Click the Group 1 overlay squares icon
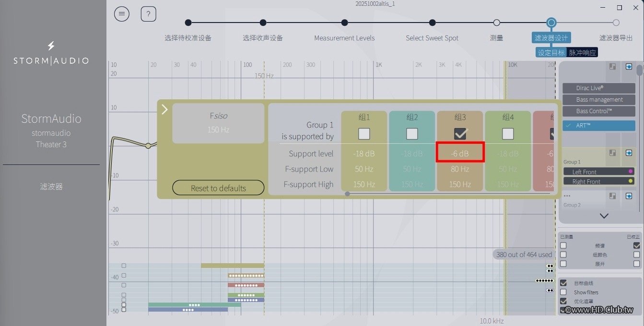The height and width of the screenshot is (326, 644). [612, 153]
